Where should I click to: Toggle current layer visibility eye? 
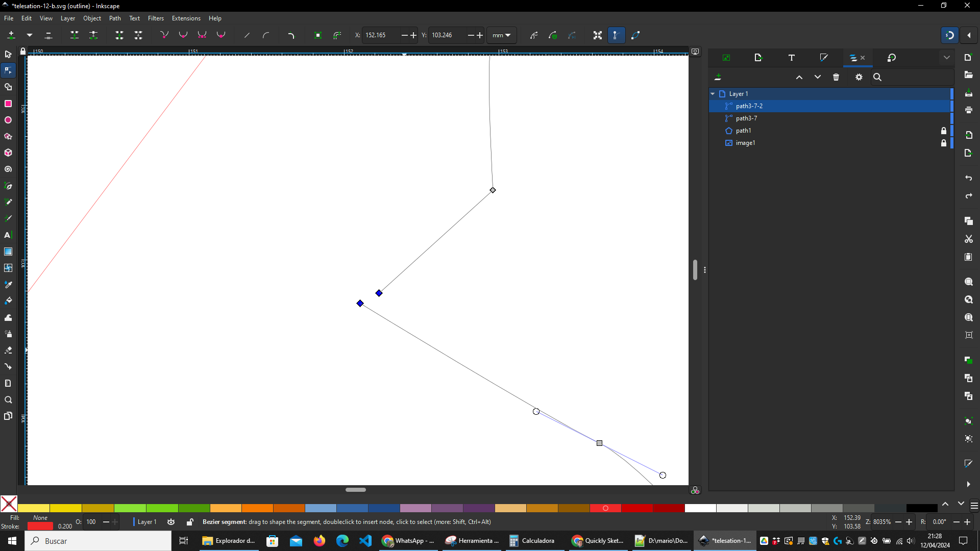pos(171,522)
